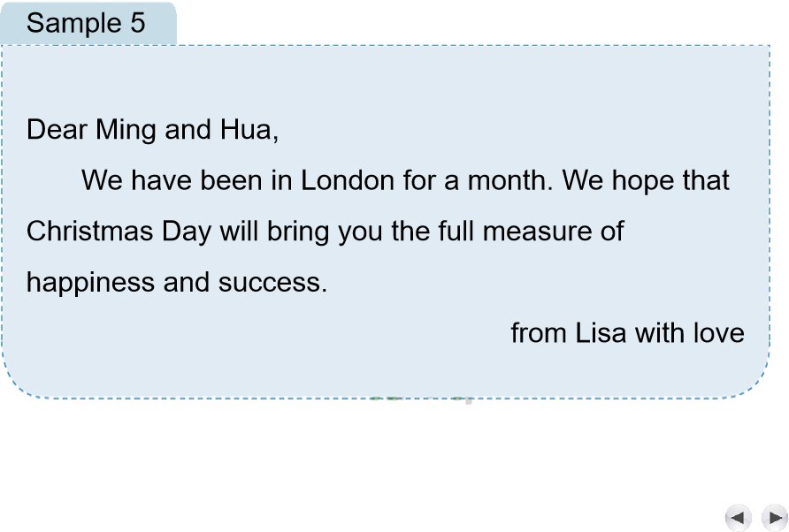
Task: Select the Sample 5 tab label
Action: pyautogui.click(x=86, y=23)
